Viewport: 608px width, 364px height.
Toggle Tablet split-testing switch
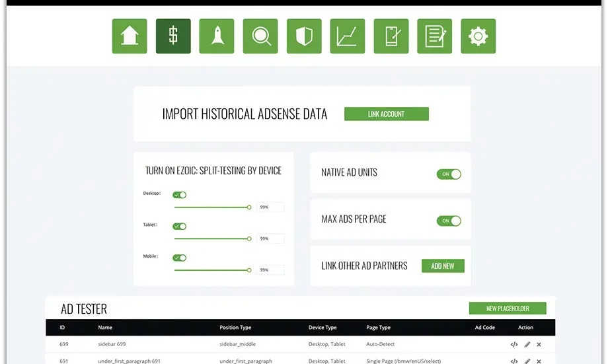180,226
